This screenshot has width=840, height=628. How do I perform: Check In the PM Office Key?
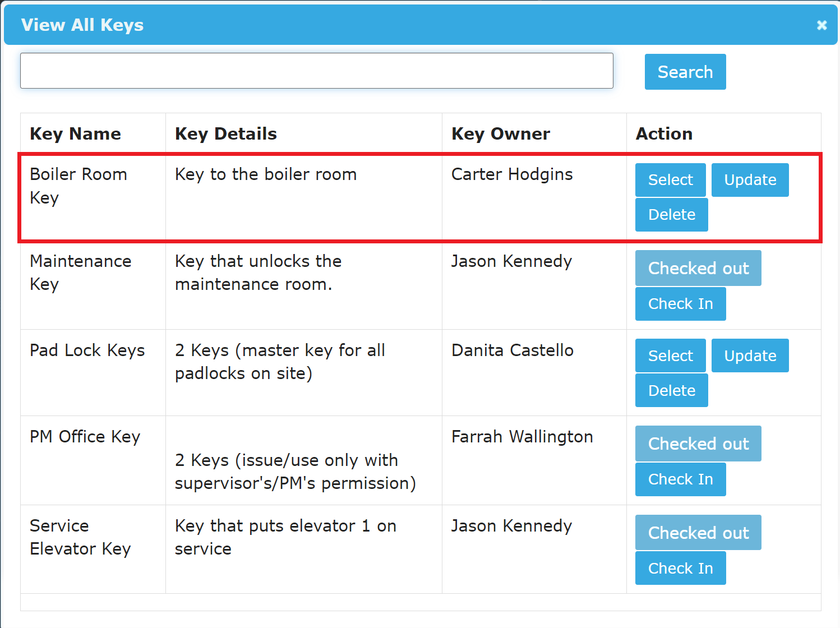(x=680, y=479)
